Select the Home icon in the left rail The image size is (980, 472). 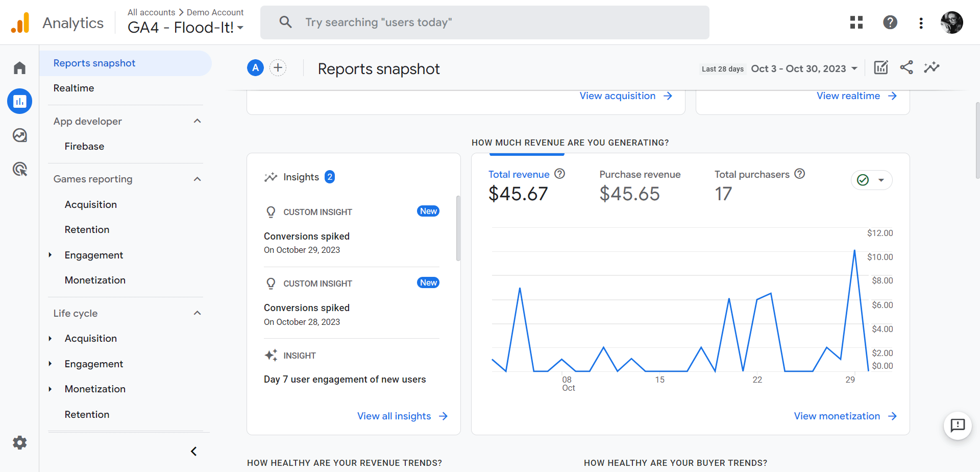coord(19,67)
